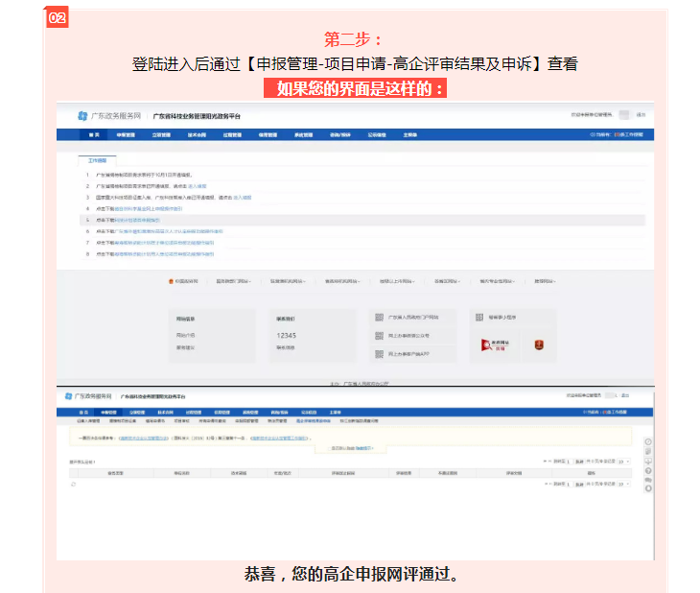Click QR code for Guangdong government portal

[379, 317]
